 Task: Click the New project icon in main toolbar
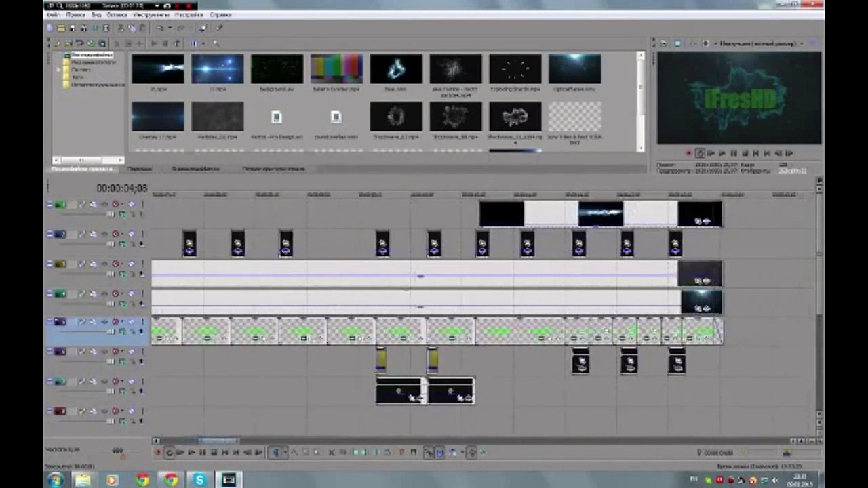[x=50, y=28]
